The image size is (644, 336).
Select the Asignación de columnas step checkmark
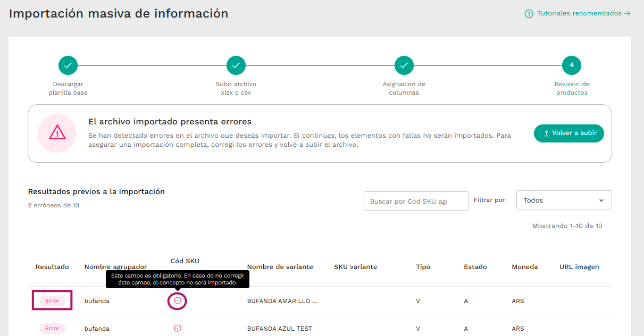coord(404,65)
